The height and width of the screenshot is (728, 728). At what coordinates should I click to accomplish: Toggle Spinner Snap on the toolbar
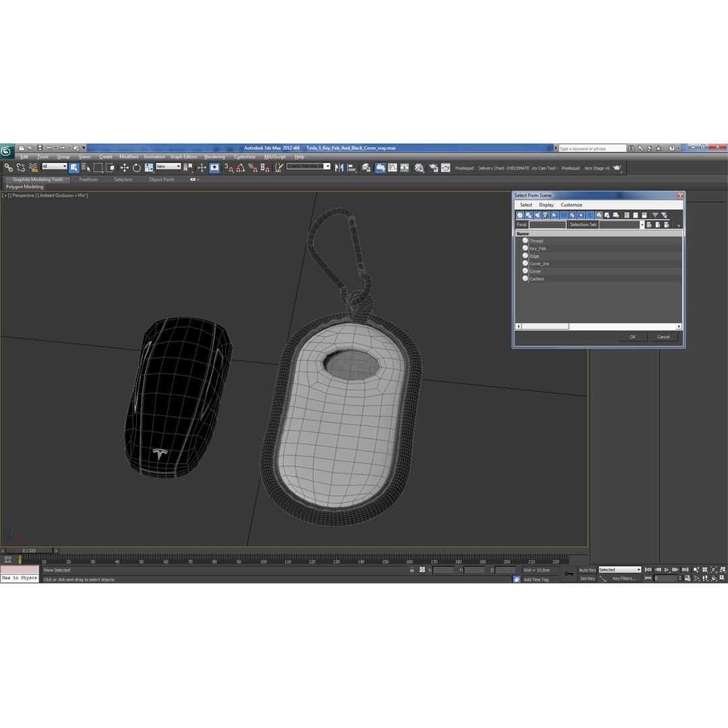point(265,168)
